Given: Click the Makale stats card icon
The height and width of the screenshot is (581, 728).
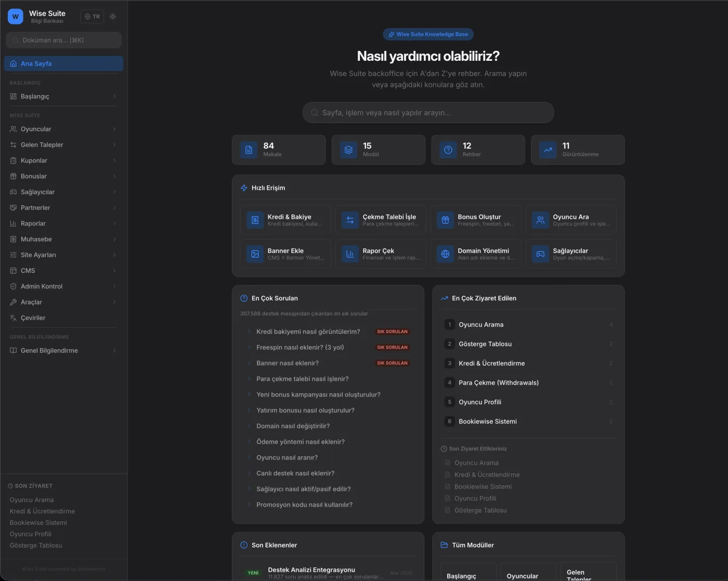Looking at the screenshot, I should pyautogui.click(x=249, y=150).
